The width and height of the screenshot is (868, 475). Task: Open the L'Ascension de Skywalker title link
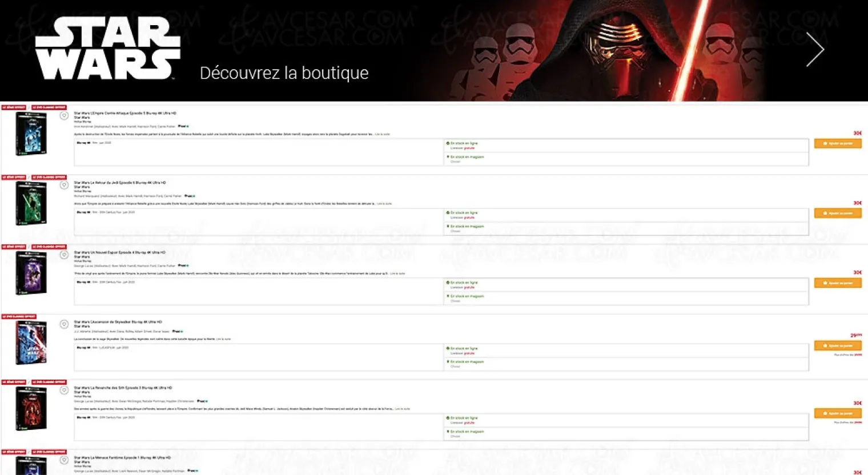118,322
